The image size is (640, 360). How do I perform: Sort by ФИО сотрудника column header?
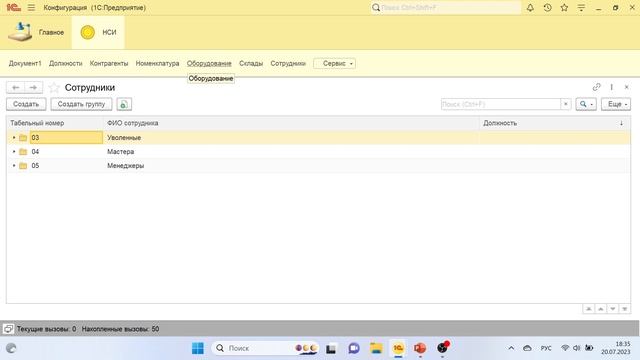(x=291, y=123)
